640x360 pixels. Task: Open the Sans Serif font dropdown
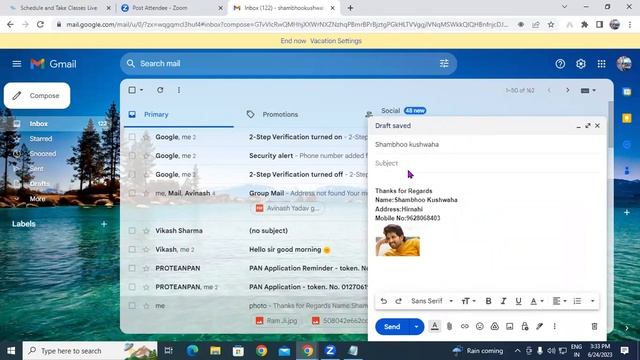click(x=432, y=301)
